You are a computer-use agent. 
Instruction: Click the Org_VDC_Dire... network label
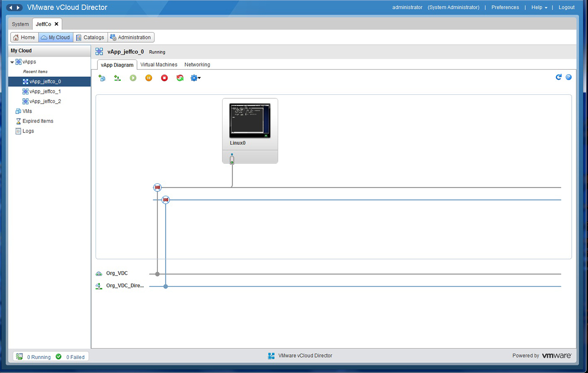(125, 286)
